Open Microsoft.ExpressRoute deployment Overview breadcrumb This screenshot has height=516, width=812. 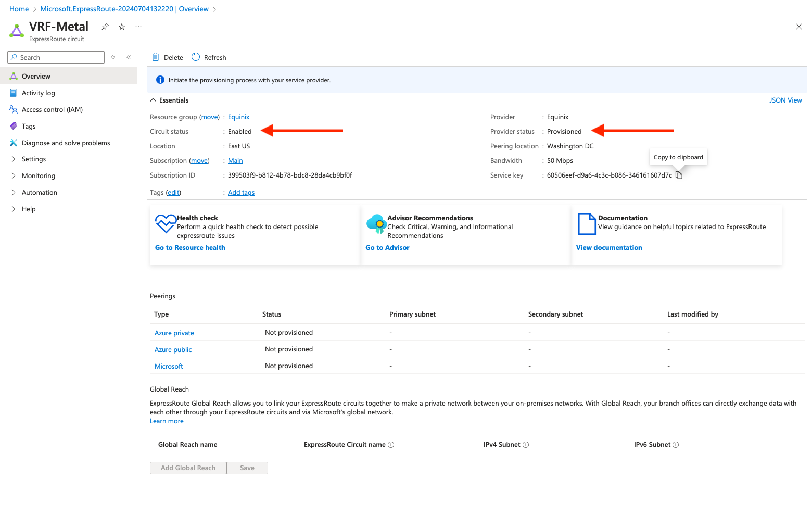pyautogui.click(x=124, y=9)
